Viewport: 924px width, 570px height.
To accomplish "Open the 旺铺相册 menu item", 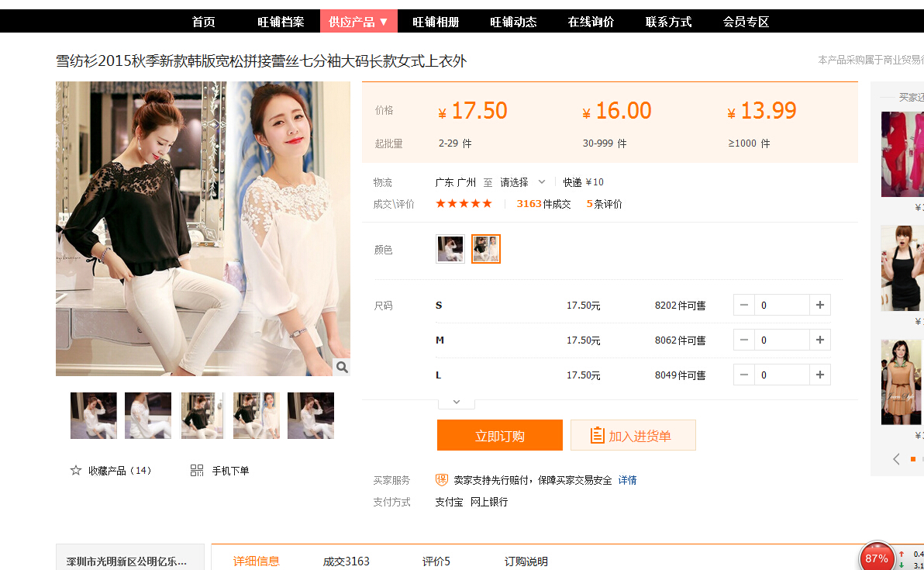I will coord(436,22).
